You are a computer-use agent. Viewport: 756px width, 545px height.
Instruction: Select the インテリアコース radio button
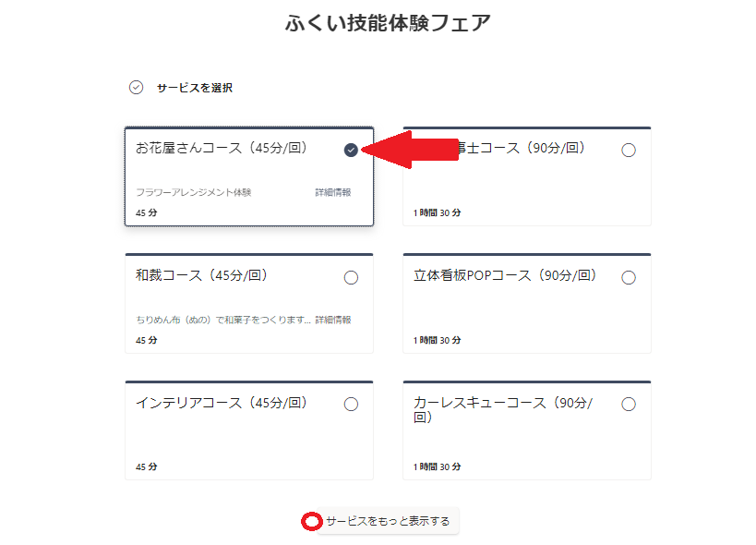(351, 404)
